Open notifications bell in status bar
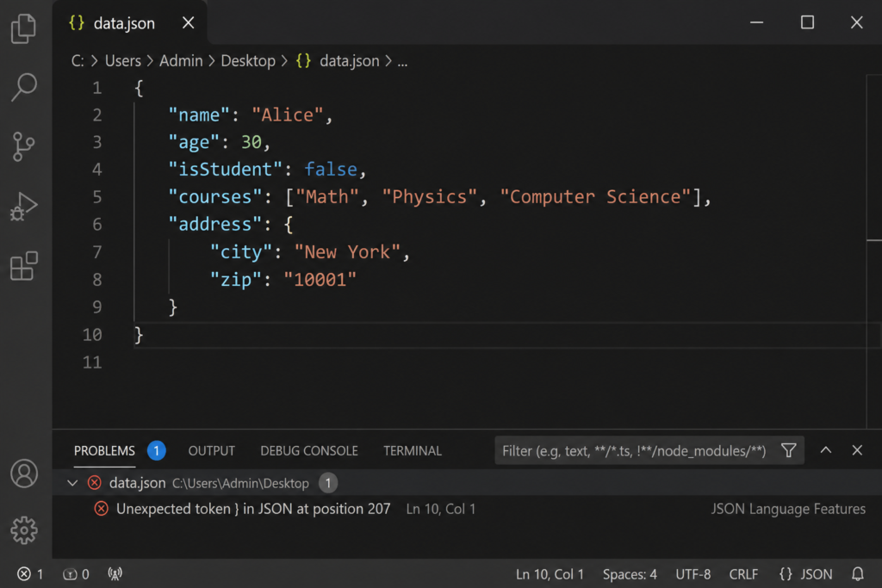This screenshot has height=588, width=882. [x=857, y=574]
